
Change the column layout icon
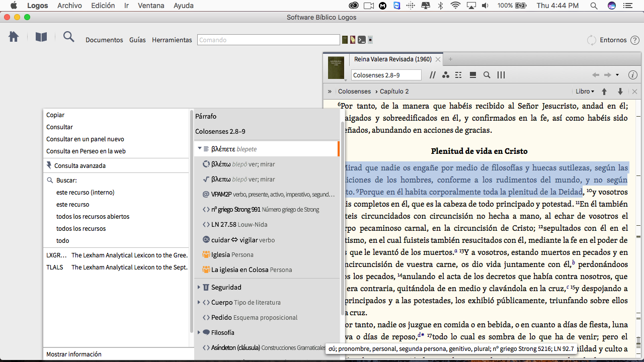point(501,75)
